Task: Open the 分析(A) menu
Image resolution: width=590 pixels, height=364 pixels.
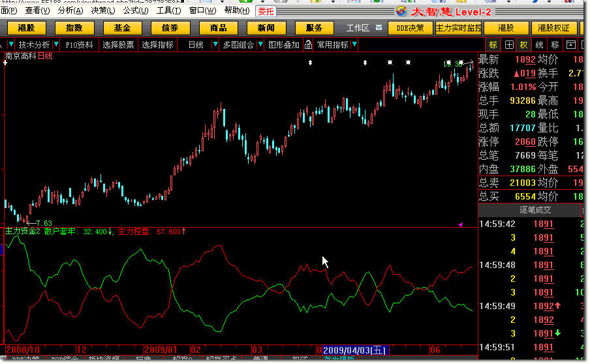Action: [x=70, y=10]
